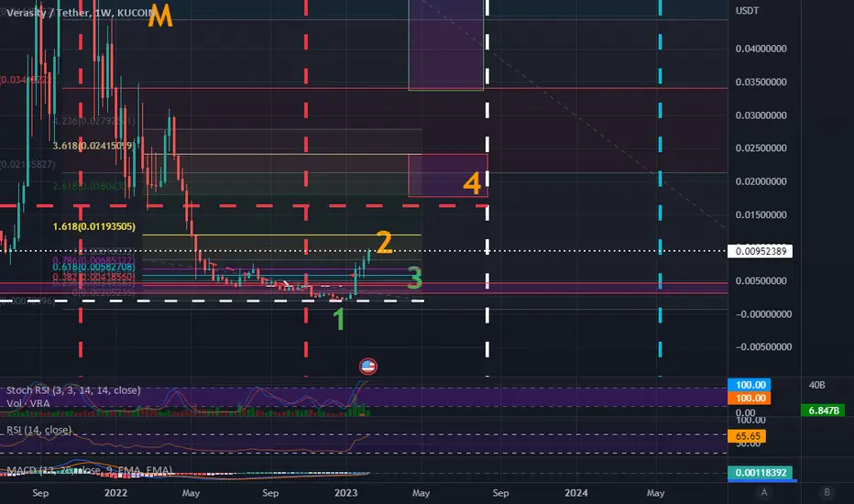Open the USDT currency label on price axis
Screen dimensions: 854x504
747,10
